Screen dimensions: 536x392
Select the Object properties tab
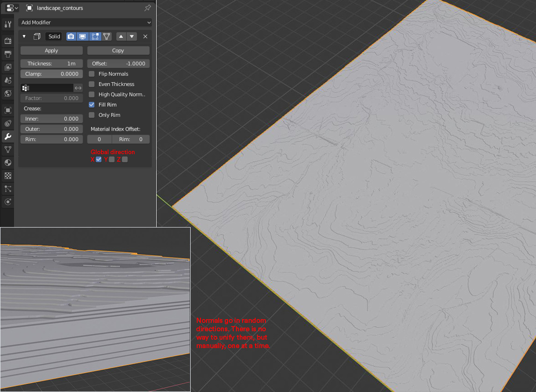7,110
